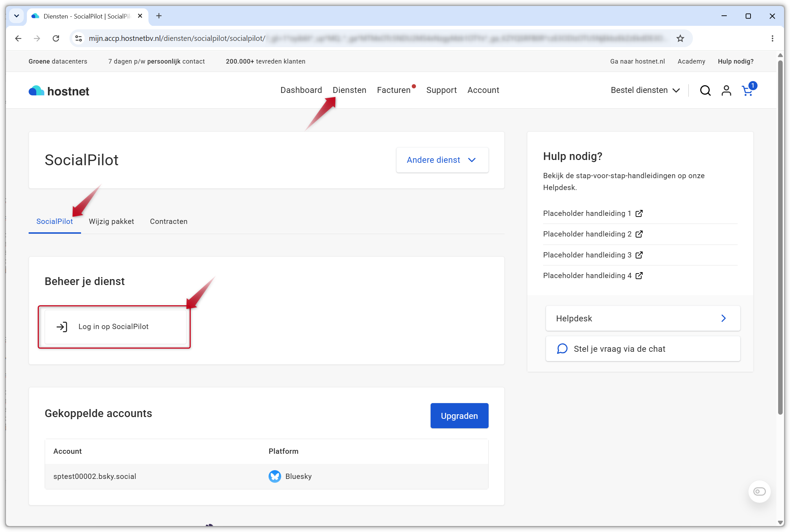Open the user profile icon

(x=726, y=90)
